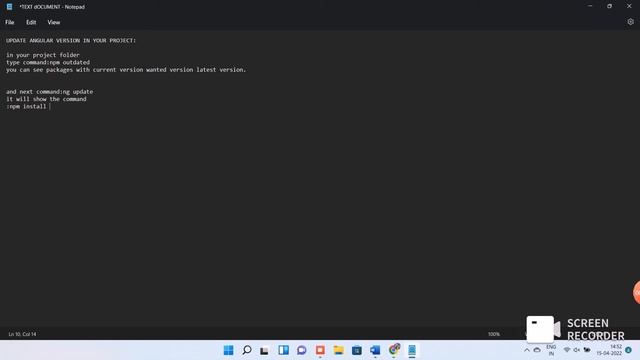This screenshot has width=640, height=360.
Task: Open taskbar Search
Action: coord(247,350)
